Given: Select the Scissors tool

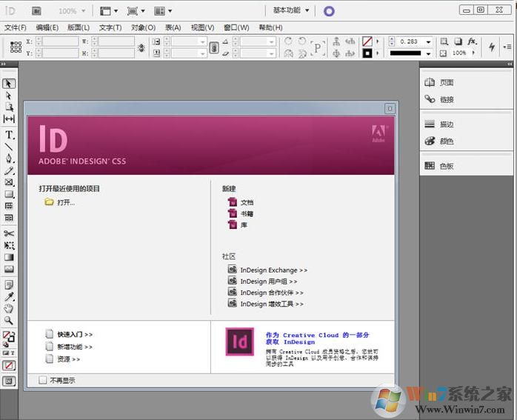Looking at the screenshot, I should tap(9, 233).
